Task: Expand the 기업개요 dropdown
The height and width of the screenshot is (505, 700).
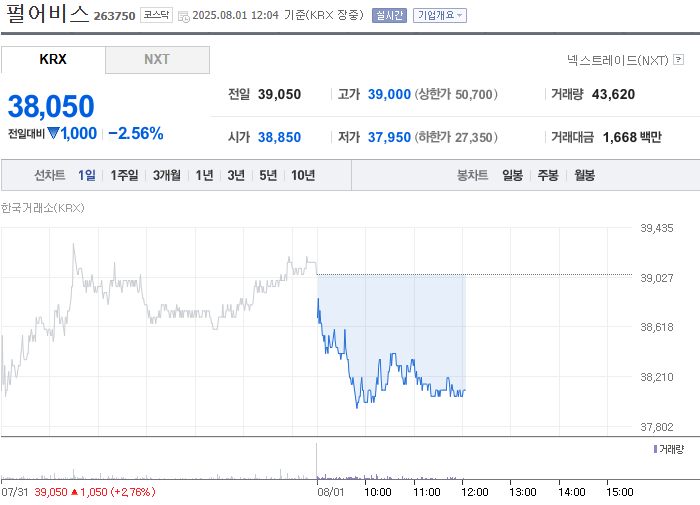Action: (x=440, y=15)
